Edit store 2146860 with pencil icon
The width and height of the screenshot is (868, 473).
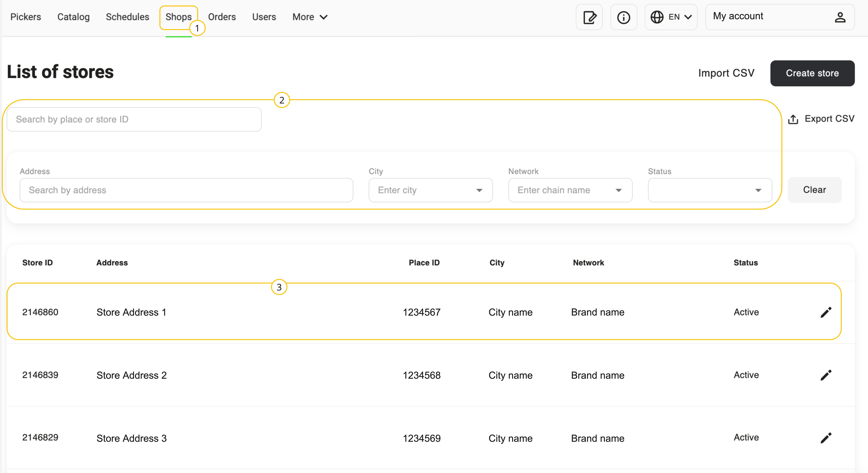(x=826, y=312)
